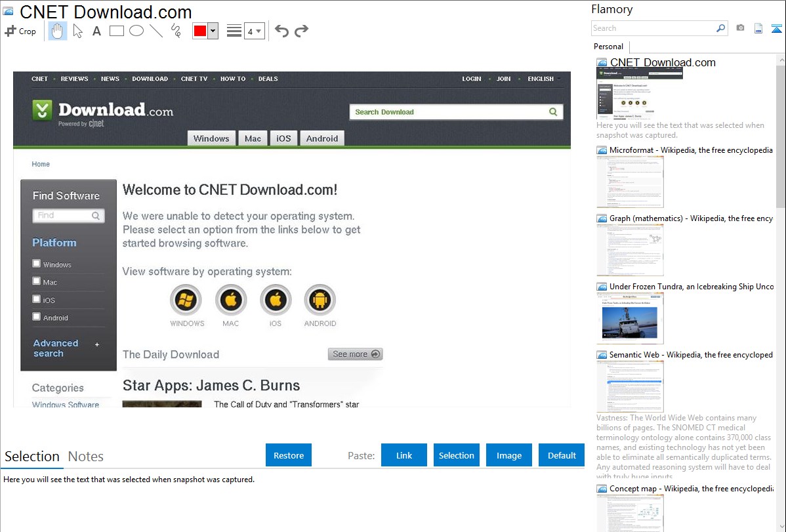This screenshot has width=786, height=532.
Task: Click the camera snapshot icon
Action: click(740, 28)
